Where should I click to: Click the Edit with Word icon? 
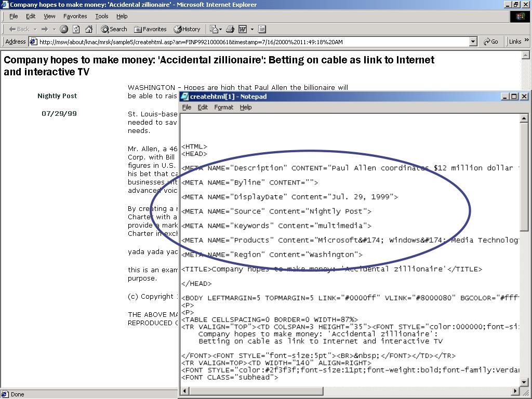[x=243, y=29]
